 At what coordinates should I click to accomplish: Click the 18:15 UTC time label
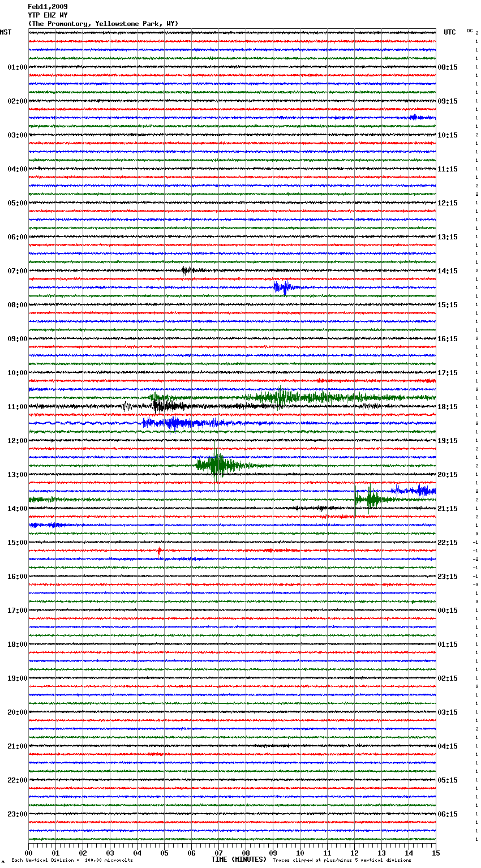click(448, 407)
